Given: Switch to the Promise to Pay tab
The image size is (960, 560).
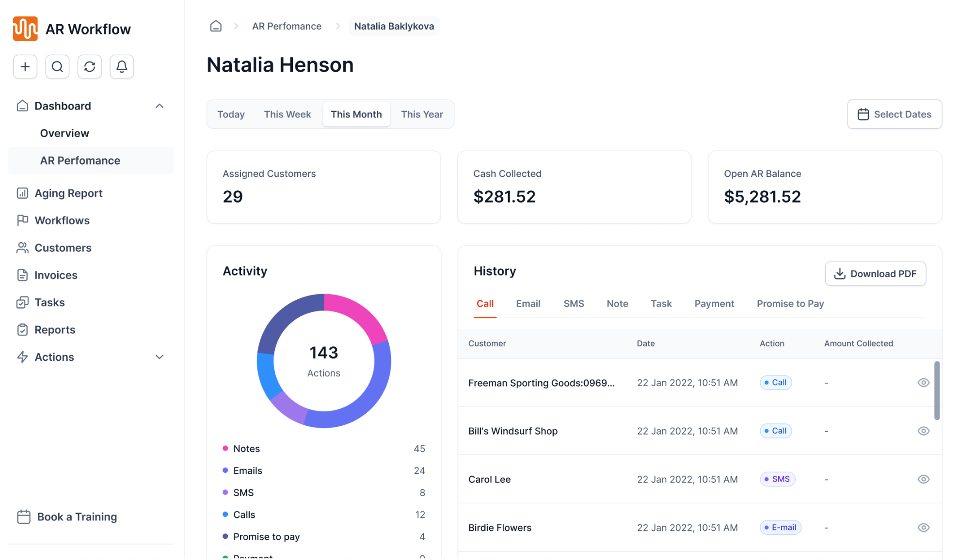Looking at the screenshot, I should (790, 304).
